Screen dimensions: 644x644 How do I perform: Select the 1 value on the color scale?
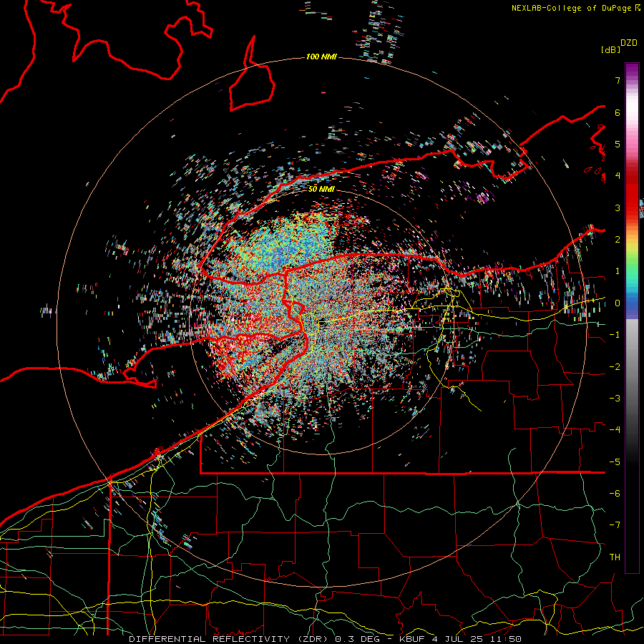pyautogui.click(x=618, y=271)
